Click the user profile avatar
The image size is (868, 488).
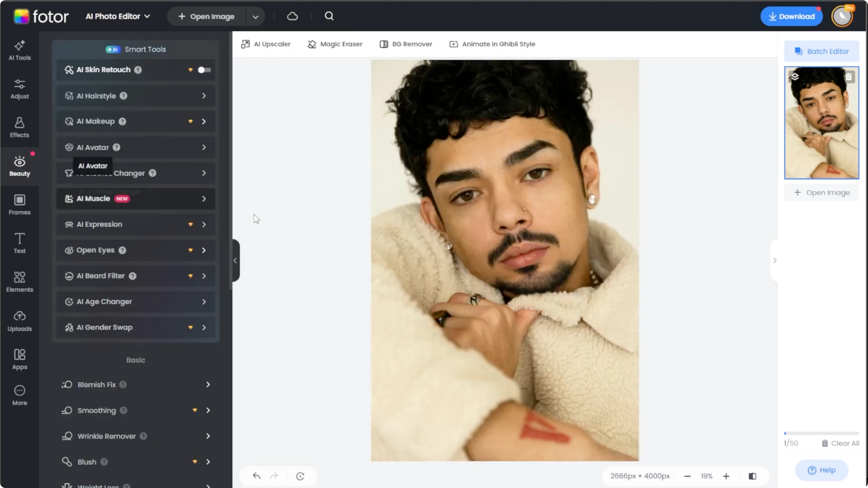click(x=842, y=16)
